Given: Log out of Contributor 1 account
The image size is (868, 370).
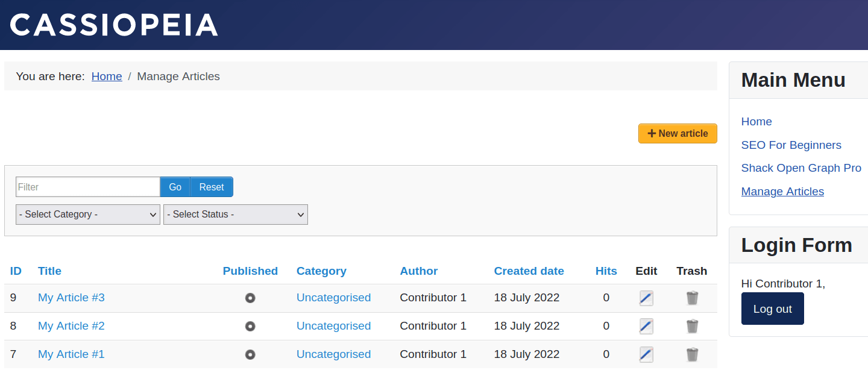Looking at the screenshot, I should (772, 309).
